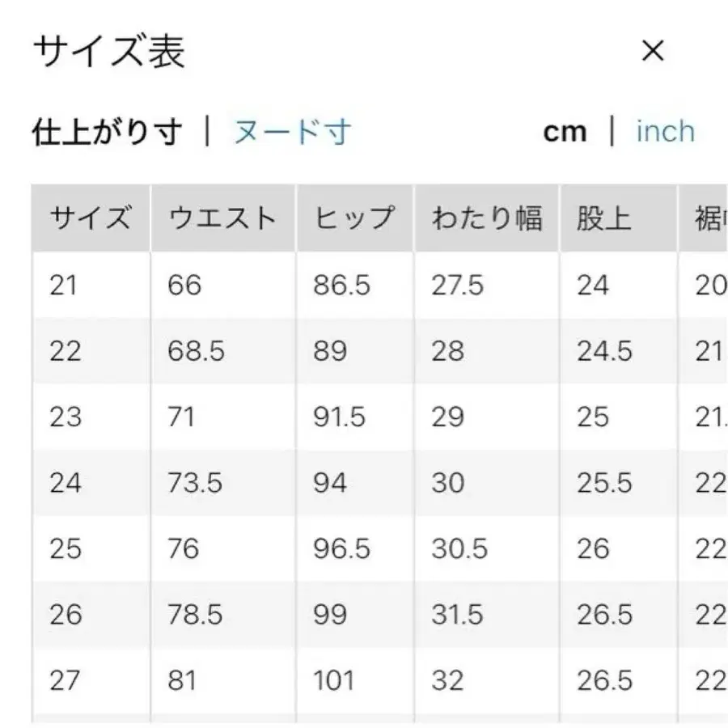The image size is (728, 728).
Task: Show sizes in cm units
Action: coord(565,131)
